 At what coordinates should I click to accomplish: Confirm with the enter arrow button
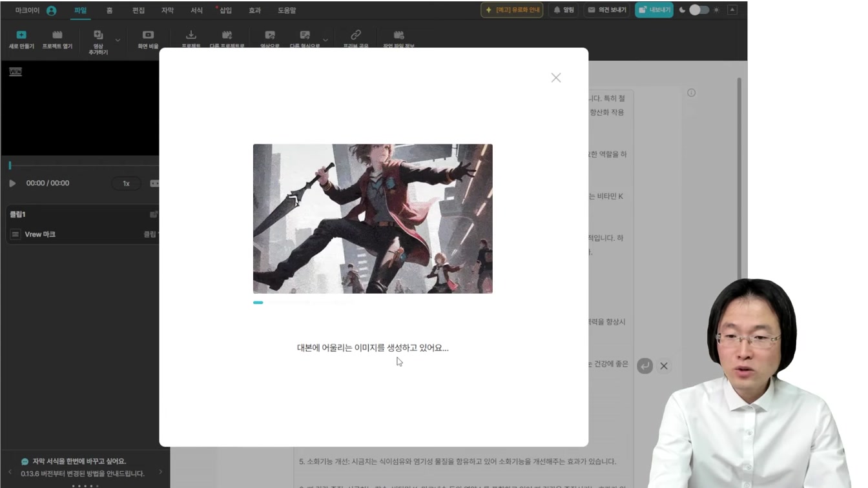[645, 366]
